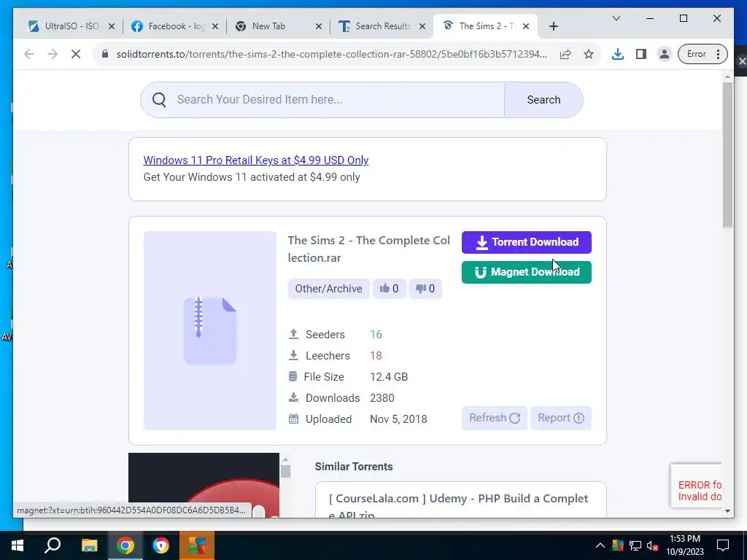
Task: Click the Report button
Action: [x=561, y=418]
